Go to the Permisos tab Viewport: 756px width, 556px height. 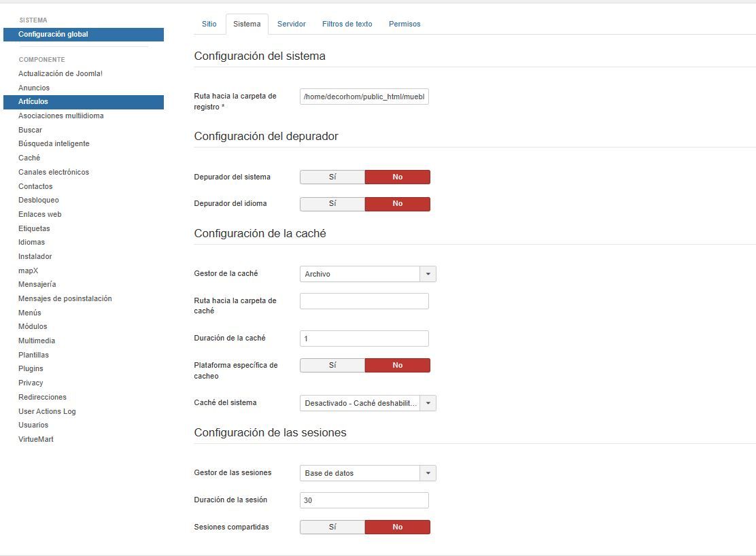405,24
